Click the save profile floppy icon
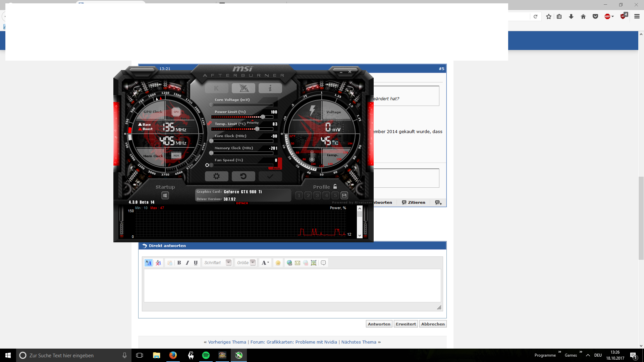 (344, 195)
